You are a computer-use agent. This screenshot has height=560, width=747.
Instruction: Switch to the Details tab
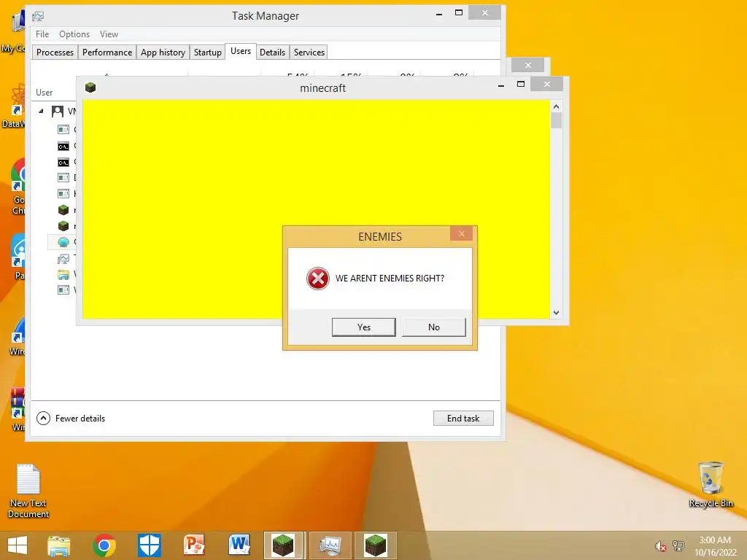273,52
